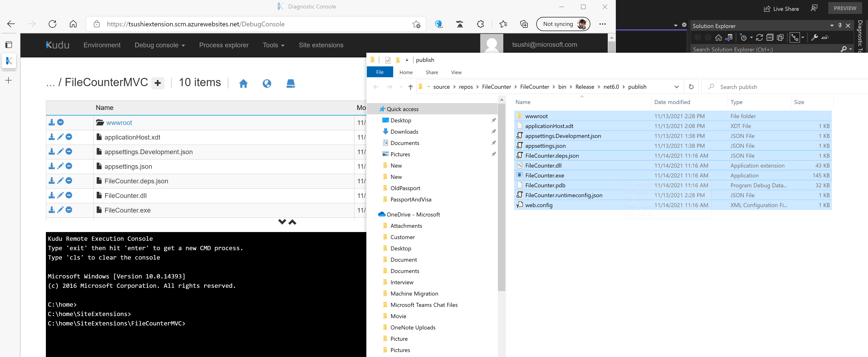
Task: Expand the address bar history dropdown in Explorer
Action: coord(676,87)
